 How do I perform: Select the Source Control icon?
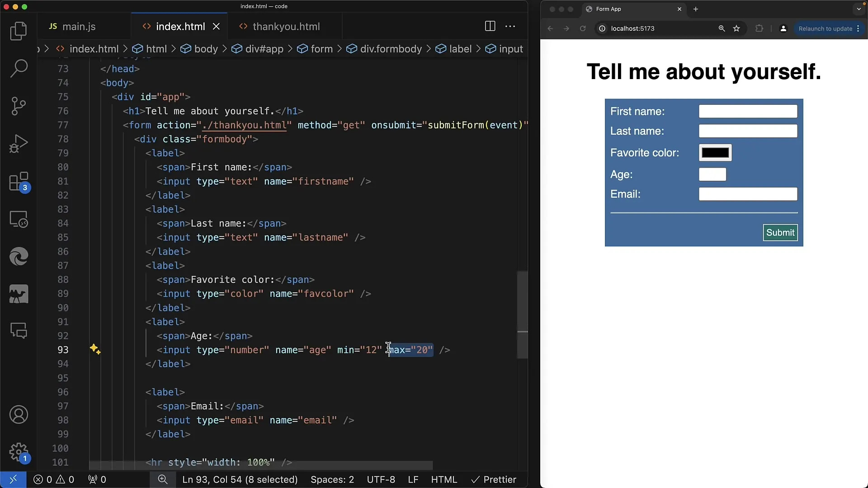(x=19, y=105)
